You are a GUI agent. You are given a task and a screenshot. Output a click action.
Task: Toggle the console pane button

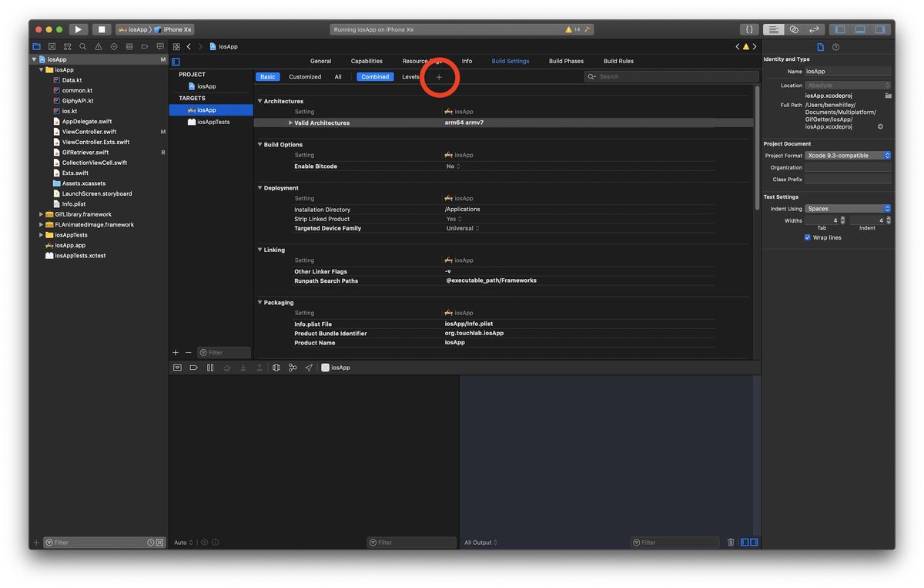tap(755, 543)
